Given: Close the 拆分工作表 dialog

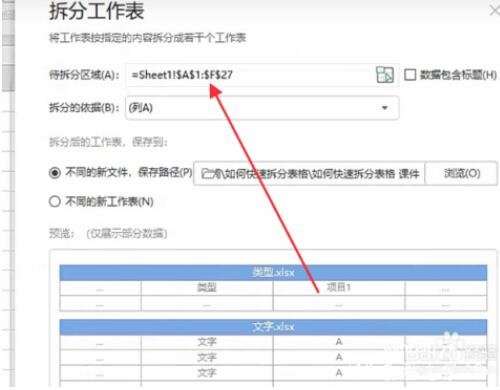Looking at the screenshot, I should tap(495, 10).
